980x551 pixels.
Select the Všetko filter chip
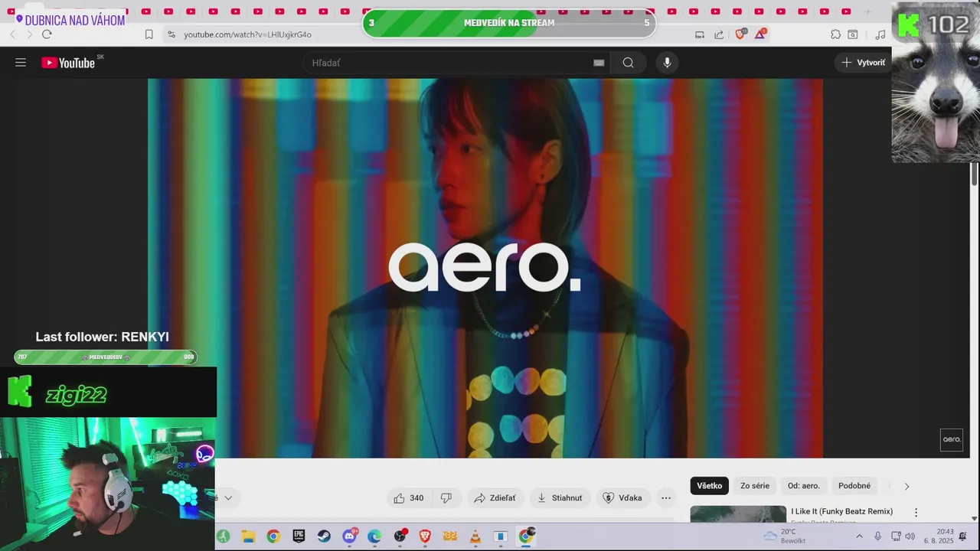click(x=709, y=486)
